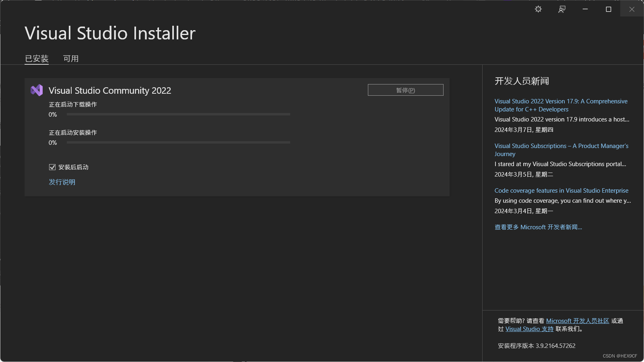Viewport: 644px width, 362px height.
Task: Click the Visual Studio Installer heading
Action: click(x=110, y=33)
